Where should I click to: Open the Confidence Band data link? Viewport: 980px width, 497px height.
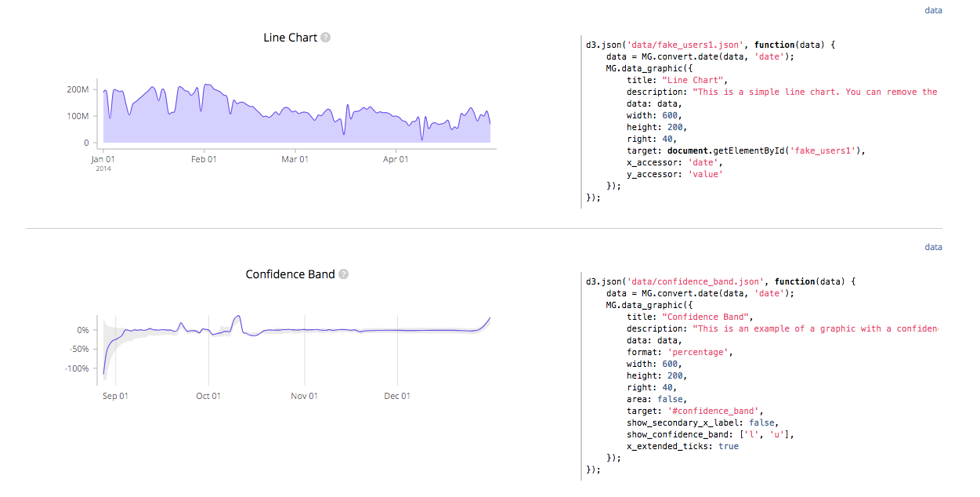pyautogui.click(x=933, y=247)
